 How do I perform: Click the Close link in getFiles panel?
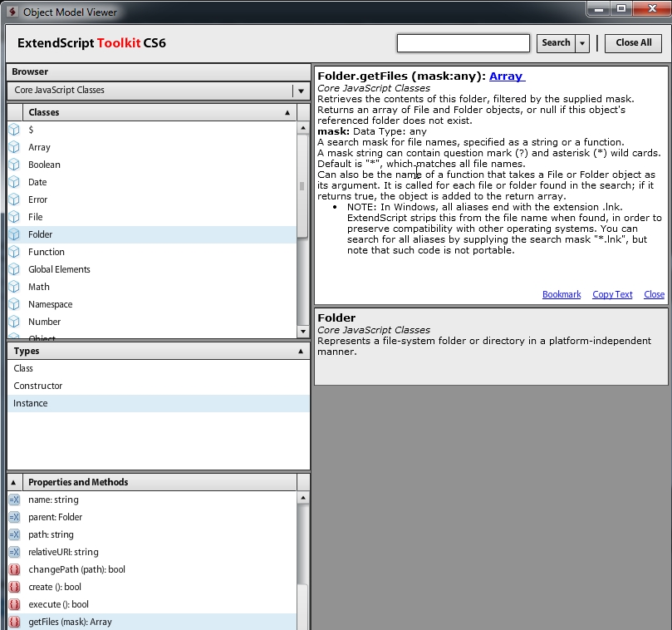pos(654,294)
